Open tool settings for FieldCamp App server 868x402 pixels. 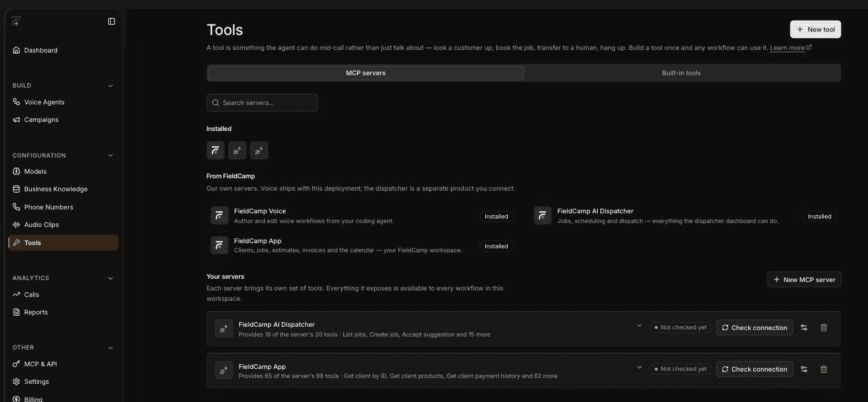click(x=804, y=369)
